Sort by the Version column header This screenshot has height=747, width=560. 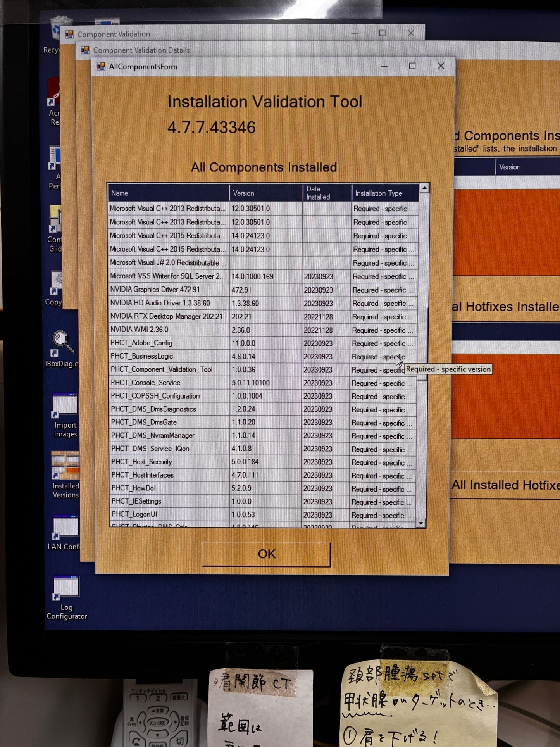[x=266, y=193]
